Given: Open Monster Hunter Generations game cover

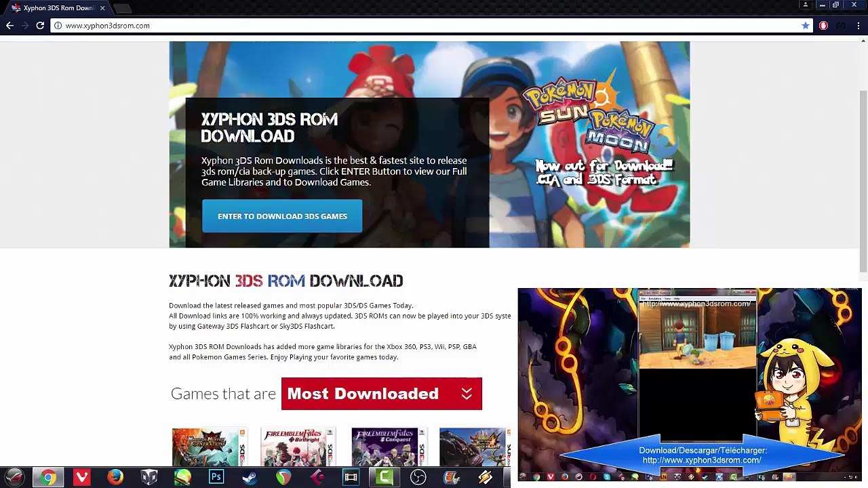Looking at the screenshot, I should pyautogui.click(x=210, y=447).
